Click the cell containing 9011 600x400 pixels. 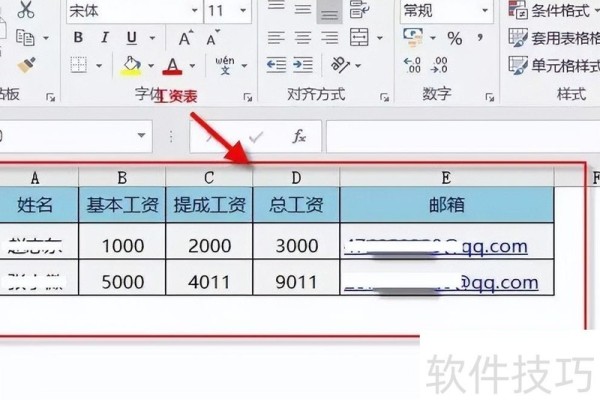tap(296, 277)
